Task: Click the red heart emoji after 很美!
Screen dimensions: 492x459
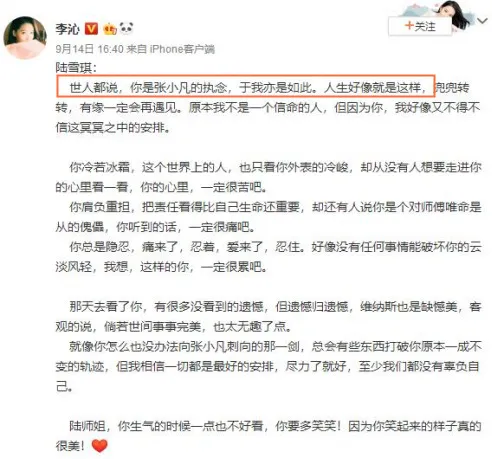Action: coord(99,446)
